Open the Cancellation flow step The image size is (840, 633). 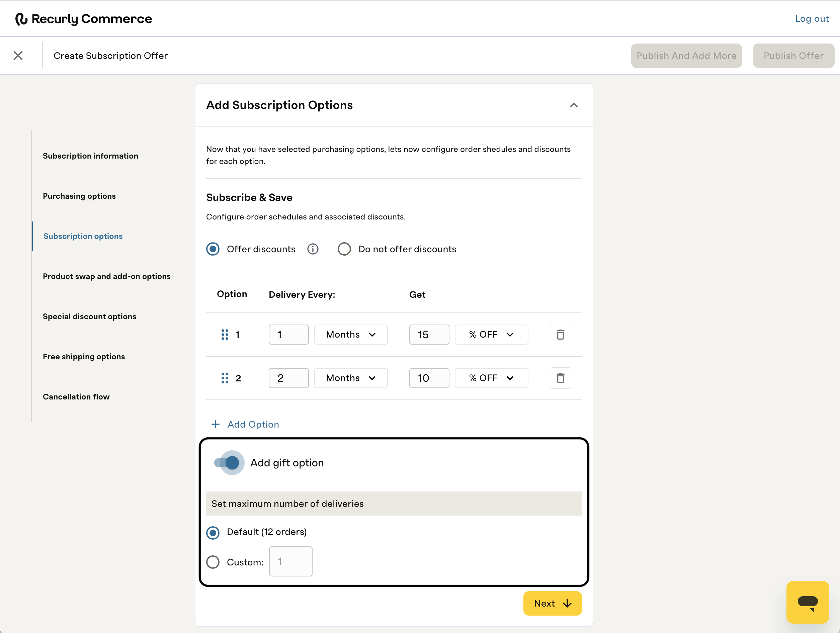(x=76, y=396)
